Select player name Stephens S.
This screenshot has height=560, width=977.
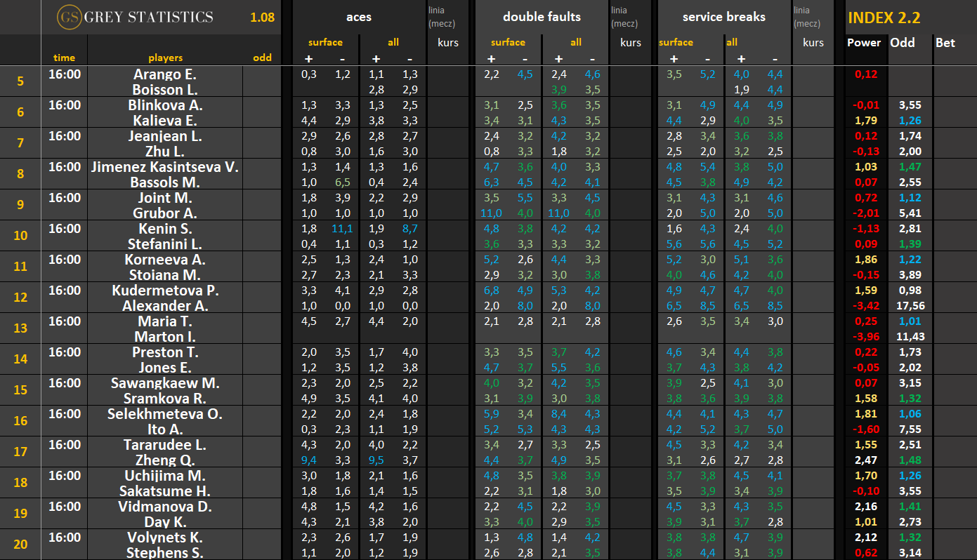pyautogui.click(x=165, y=553)
